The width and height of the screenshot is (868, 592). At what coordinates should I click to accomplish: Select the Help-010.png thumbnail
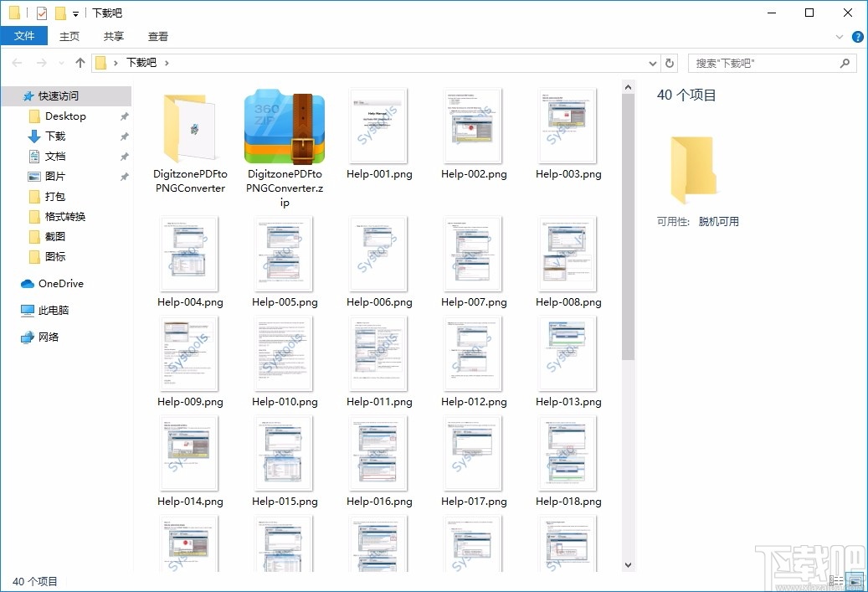coord(284,354)
